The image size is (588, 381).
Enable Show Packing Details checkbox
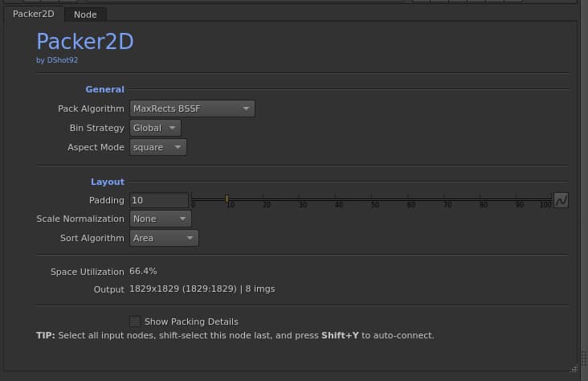(135, 322)
